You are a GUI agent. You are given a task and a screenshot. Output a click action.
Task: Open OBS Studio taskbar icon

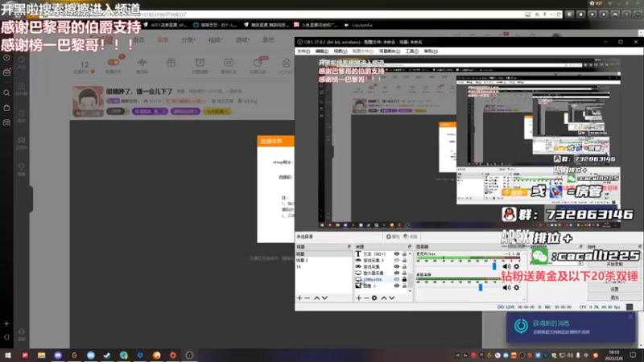pos(189,355)
